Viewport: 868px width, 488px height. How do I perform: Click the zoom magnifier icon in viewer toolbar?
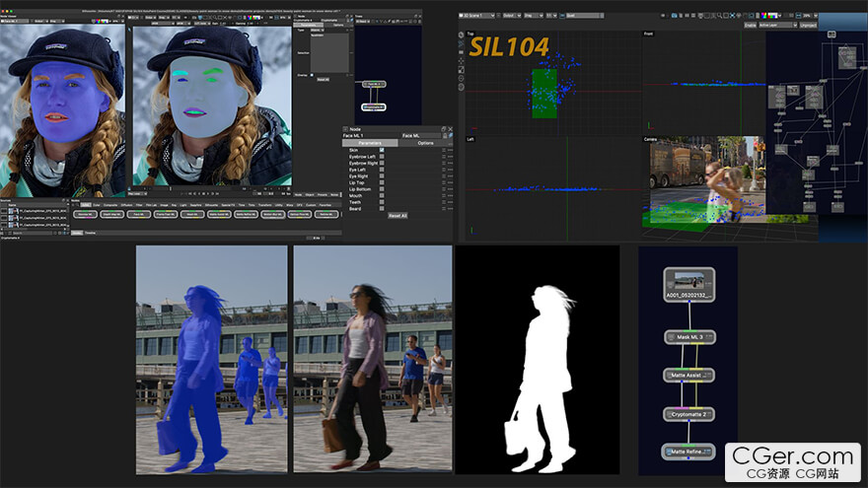[719, 16]
